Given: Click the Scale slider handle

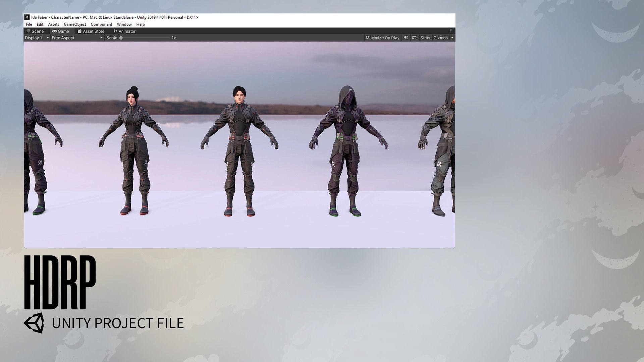Looking at the screenshot, I should (x=121, y=38).
